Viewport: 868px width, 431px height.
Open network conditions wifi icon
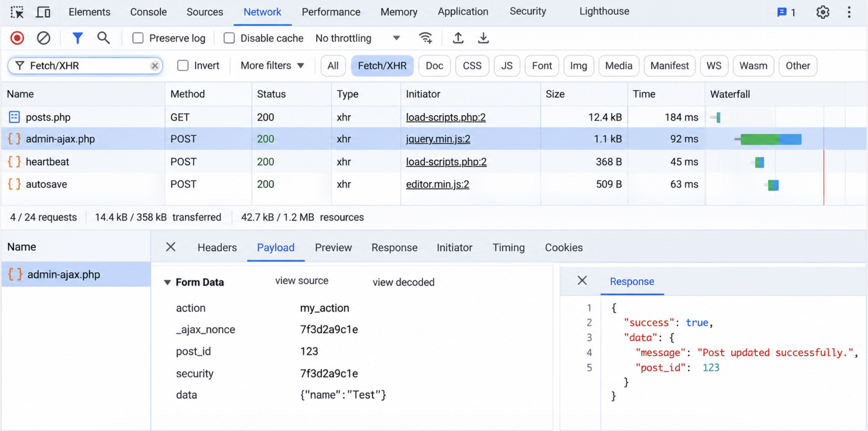[425, 38]
